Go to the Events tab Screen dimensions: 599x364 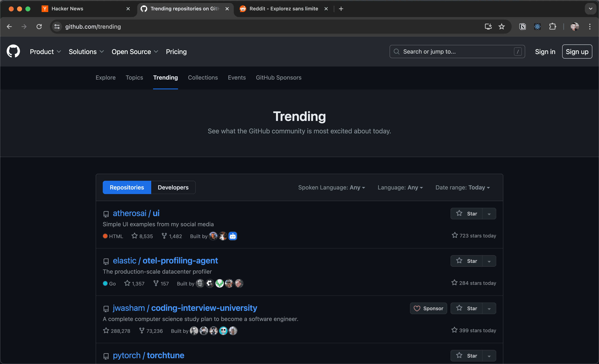pyautogui.click(x=237, y=77)
